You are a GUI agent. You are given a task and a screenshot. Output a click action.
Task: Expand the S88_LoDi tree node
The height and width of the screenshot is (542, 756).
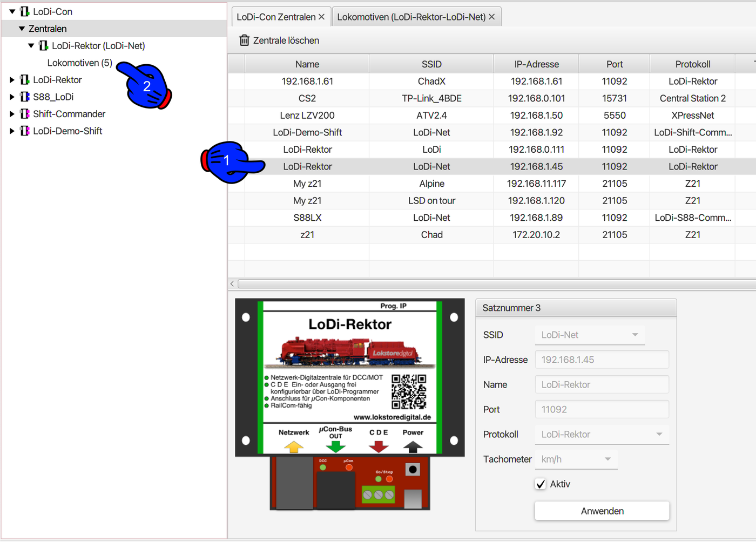[x=12, y=97]
